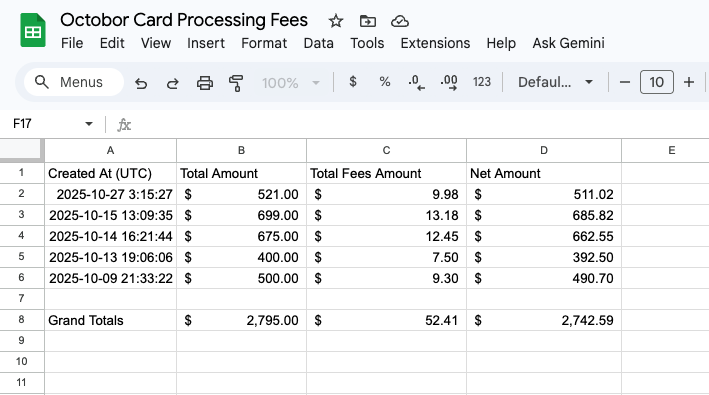
Task: Open the Tools menu
Action: click(x=367, y=43)
